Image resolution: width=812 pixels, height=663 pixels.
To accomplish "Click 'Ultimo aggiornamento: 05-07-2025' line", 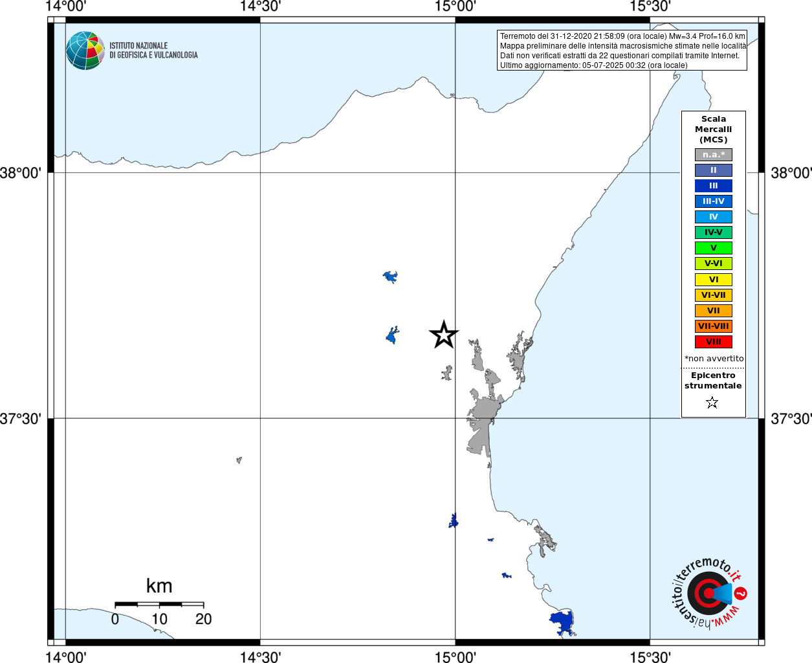I will pyautogui.click(x=594, y=65).
